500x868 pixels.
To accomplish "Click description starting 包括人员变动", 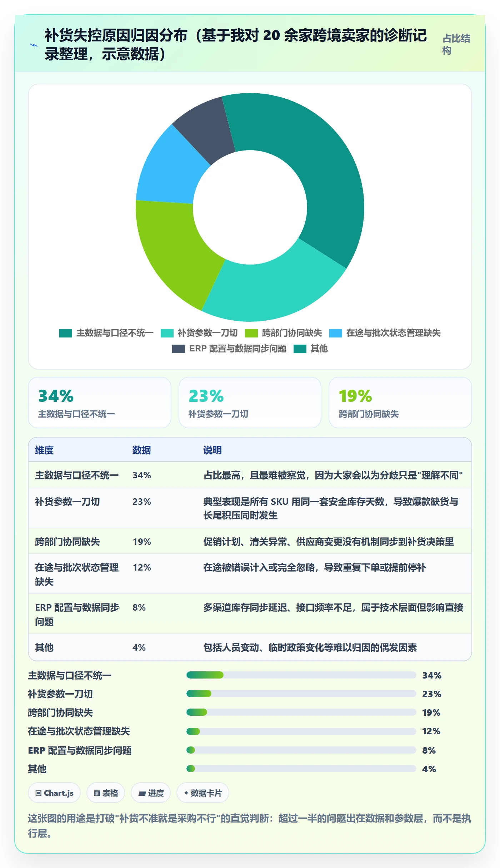I will [x=310, y=647].
